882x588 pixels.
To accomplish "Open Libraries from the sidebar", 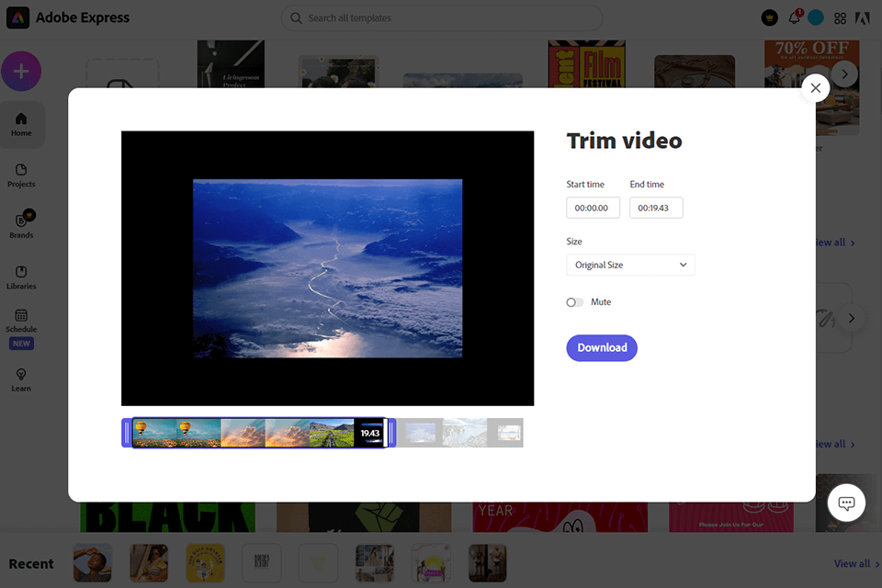I will (x=21, y=277).
